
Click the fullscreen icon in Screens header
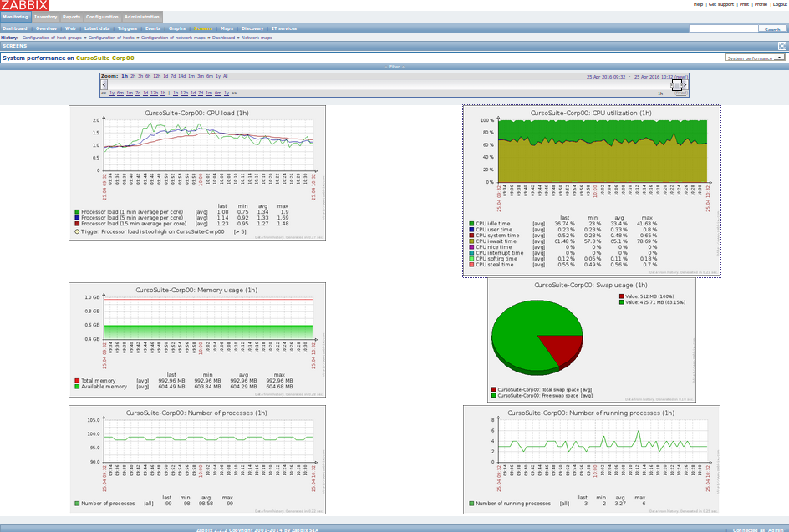pos(782,46)
